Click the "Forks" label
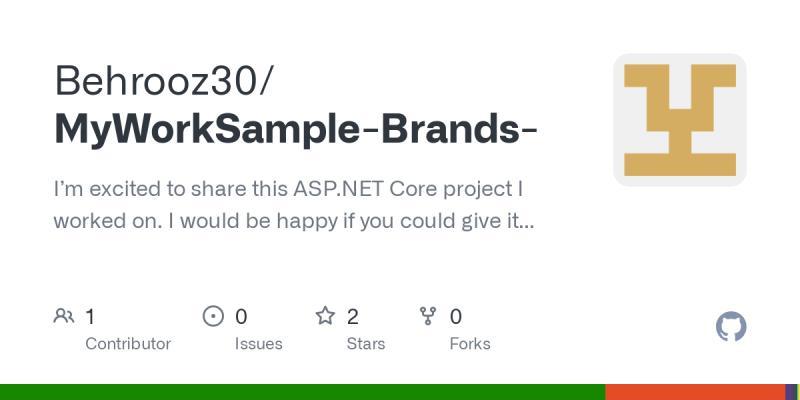Screen dimensions: 800x400 coord(470,344)
